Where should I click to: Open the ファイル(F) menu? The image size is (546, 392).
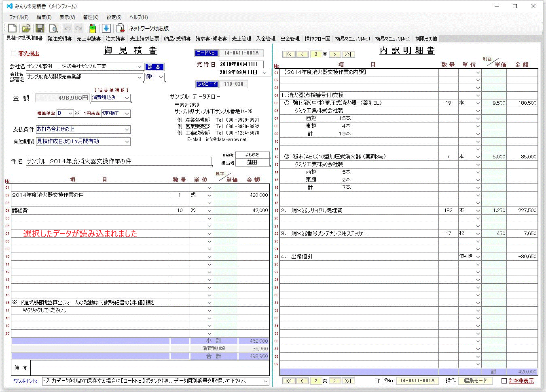19,17
